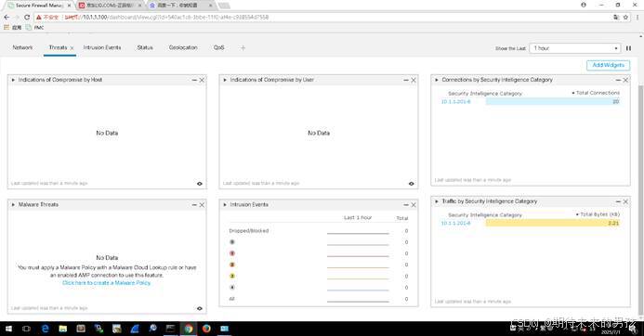Click the yellow impact level 3 icon

(232, 276)
